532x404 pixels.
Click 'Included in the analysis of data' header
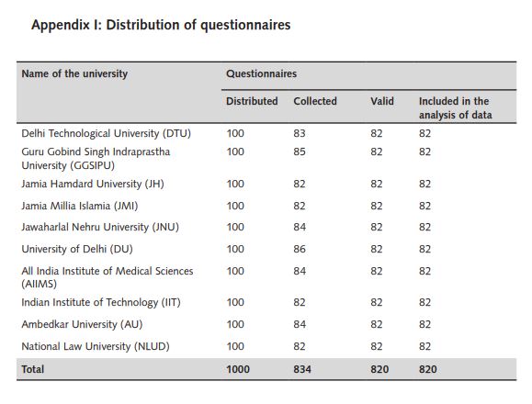(456, 107)
